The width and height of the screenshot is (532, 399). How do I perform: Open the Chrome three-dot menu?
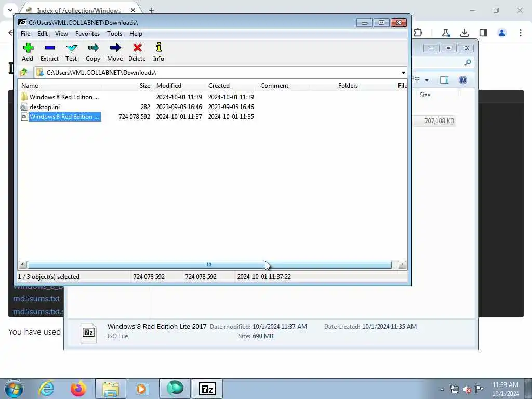tap(521, 33)
